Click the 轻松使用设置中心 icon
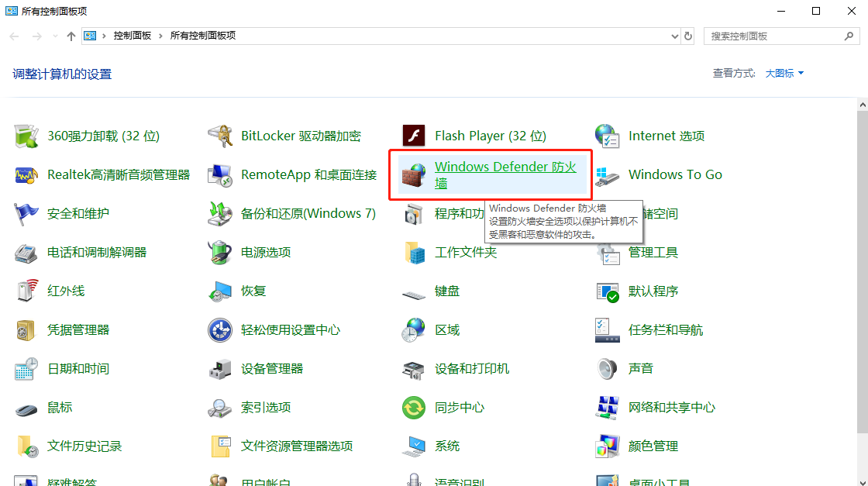 [x=220, y=330]
